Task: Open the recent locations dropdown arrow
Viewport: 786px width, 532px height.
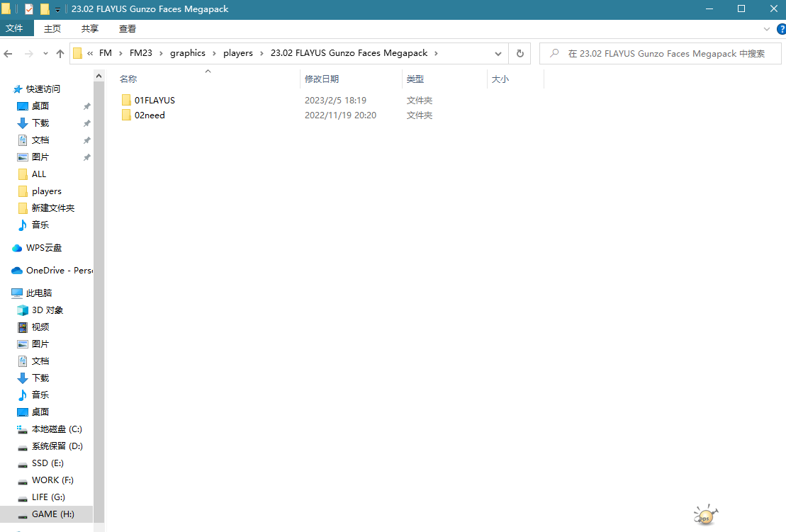Action: (x=45, y=54)
